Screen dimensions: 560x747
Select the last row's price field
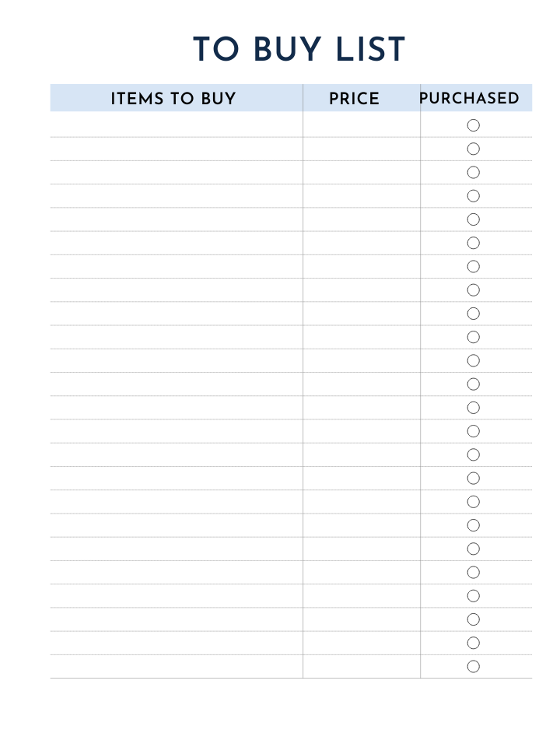pyautogui.click(x=362, y=666)
